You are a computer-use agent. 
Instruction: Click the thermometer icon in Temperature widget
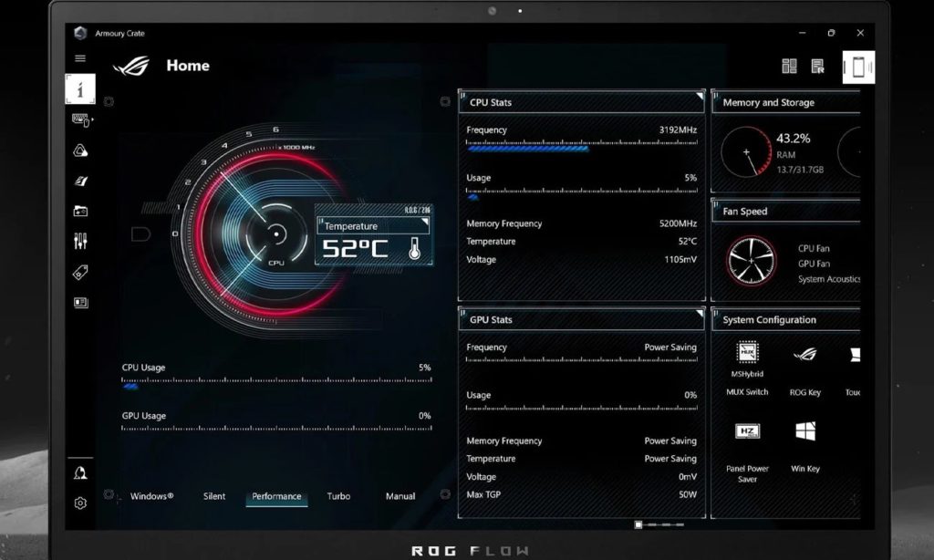415,248
